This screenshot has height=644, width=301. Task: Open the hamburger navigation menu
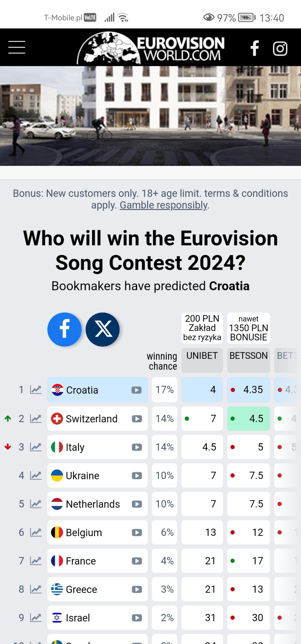(x=17, y=47)
